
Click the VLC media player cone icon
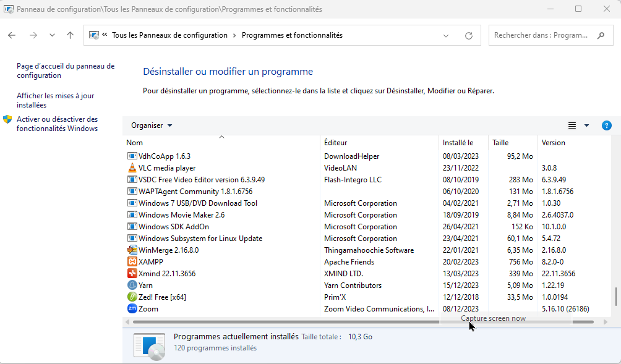132,168
